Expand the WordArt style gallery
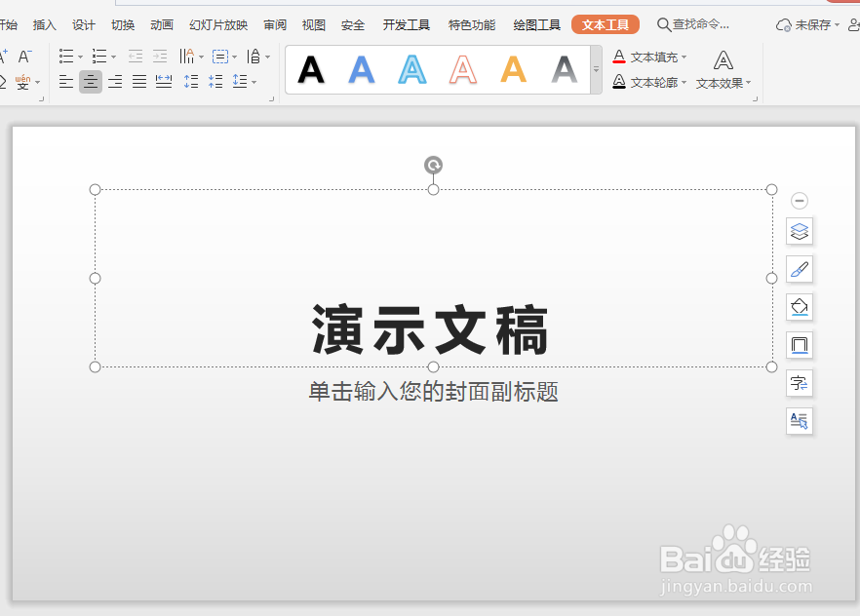Image resolution: width=860 pixels, height=616 pixels. point(596,69)
